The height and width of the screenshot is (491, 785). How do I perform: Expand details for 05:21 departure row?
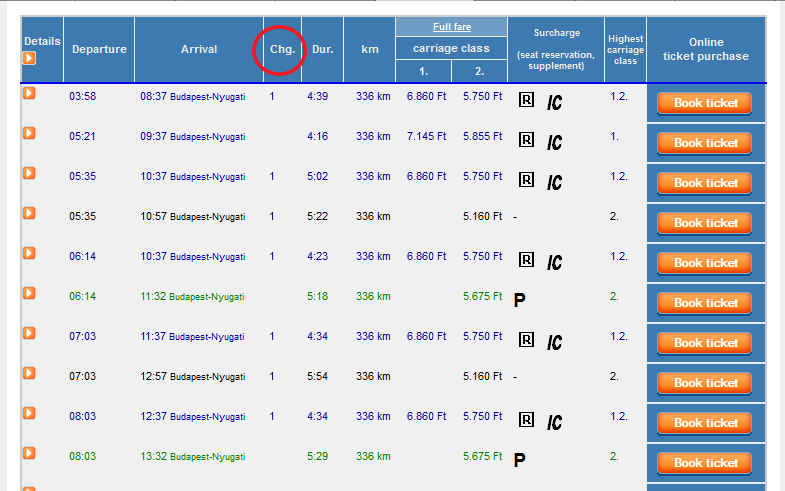click(x=29, y=133)
